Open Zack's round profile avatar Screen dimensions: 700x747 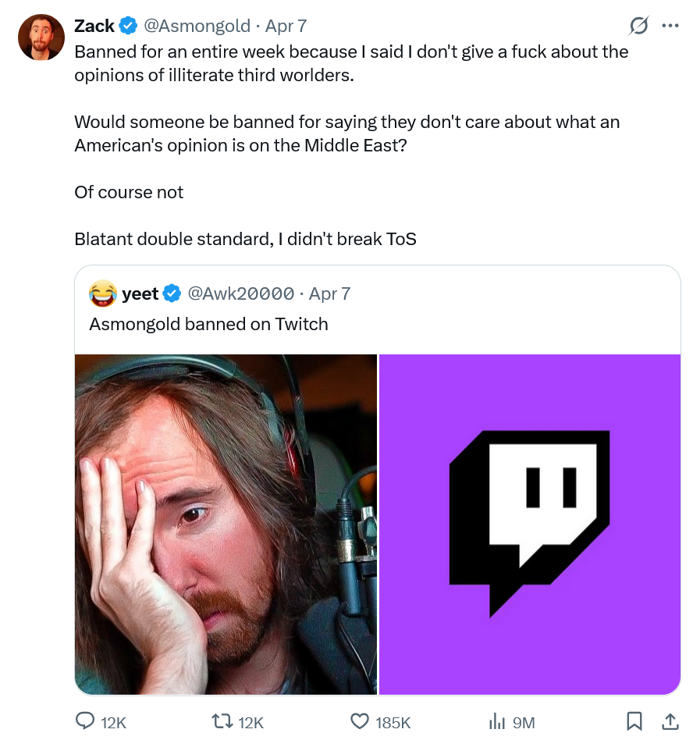pyautogui.click(x=41, y=37)
